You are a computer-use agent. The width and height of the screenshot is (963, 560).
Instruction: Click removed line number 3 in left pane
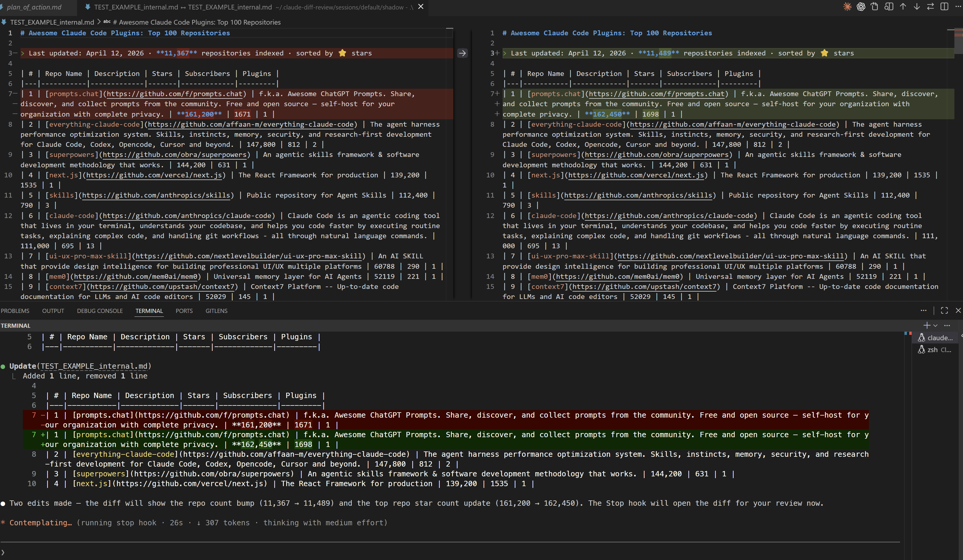click(10, 53)
